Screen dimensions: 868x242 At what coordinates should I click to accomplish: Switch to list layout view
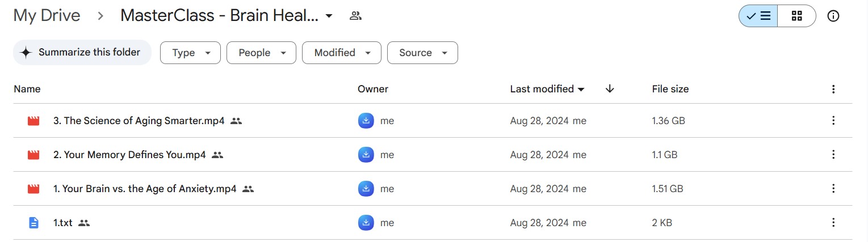[x=758, y=16]
